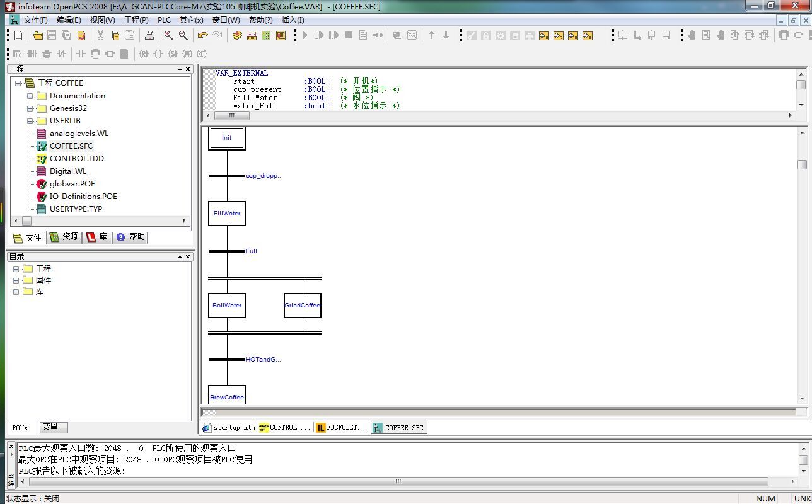Click the yellow arrow icon numbered 9
The image size is (812, 504).
(x=588, y=36)
